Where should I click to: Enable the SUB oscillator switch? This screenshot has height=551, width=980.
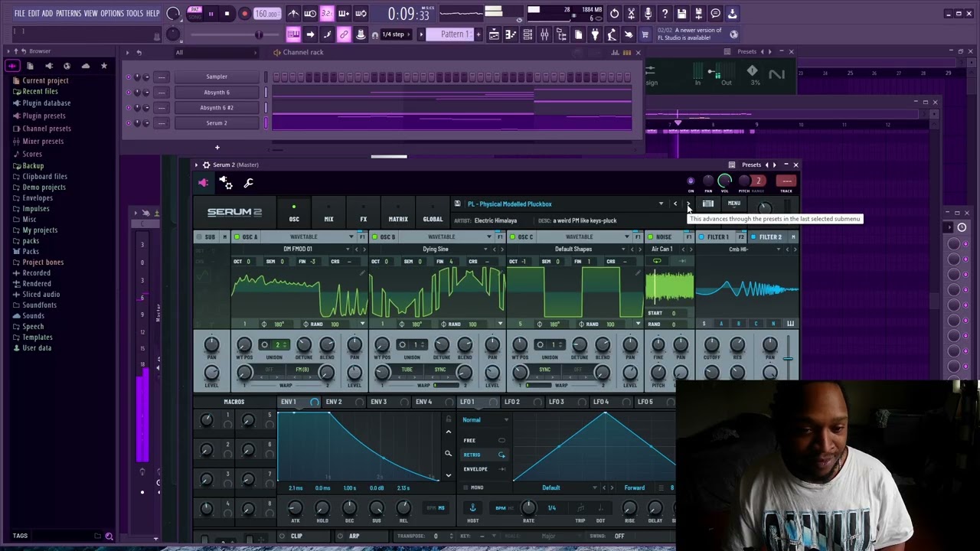click(x=198, y=237)
